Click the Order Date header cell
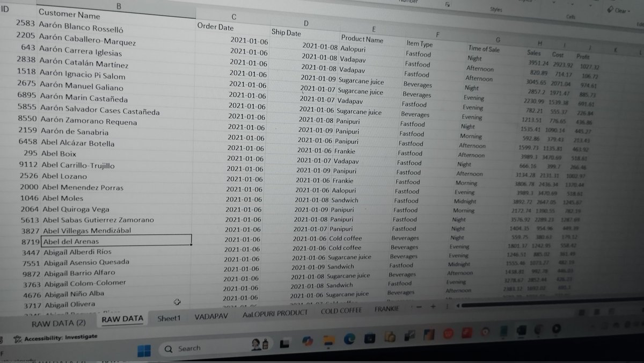 point(215,27)
